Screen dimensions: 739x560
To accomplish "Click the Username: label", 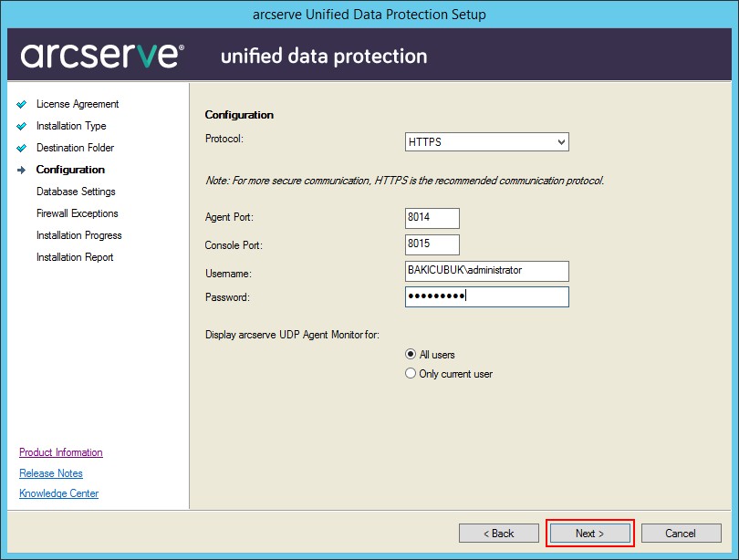I will 229,274.
